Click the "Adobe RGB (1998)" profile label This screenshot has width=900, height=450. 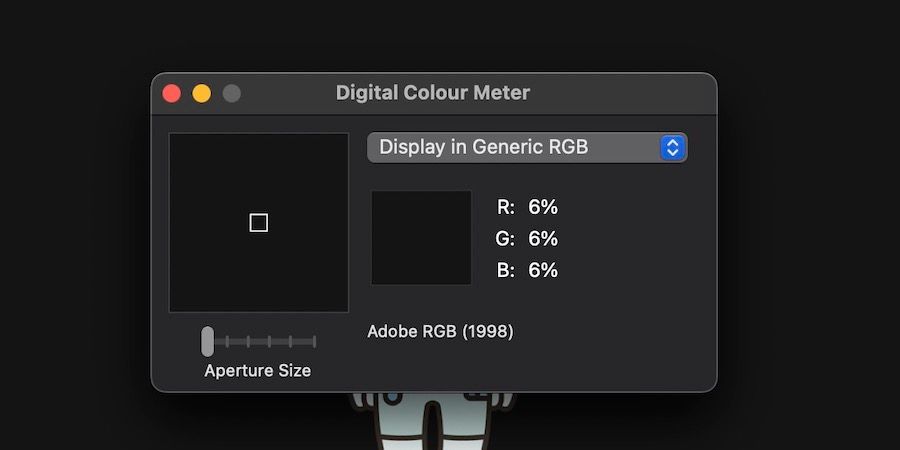(440, 331)
